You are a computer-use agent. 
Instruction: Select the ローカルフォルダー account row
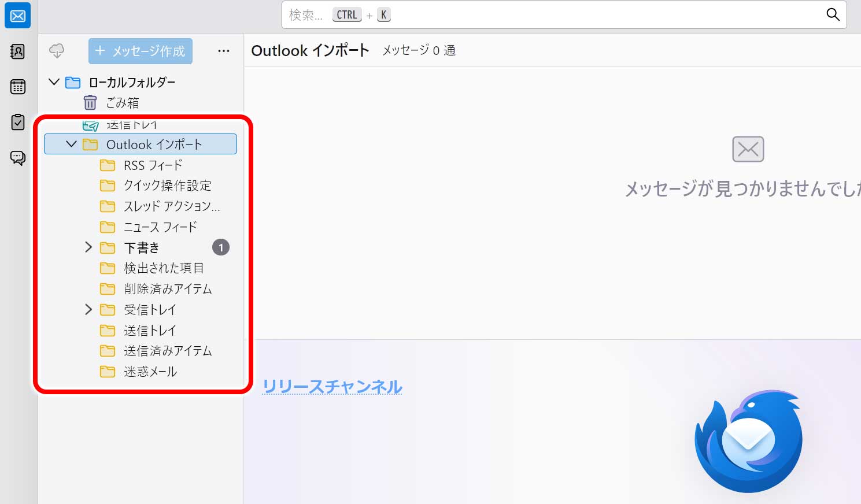coord(141,82)
